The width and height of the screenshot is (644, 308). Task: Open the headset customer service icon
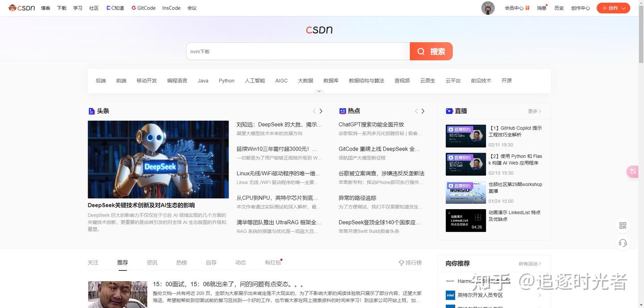[623, 243]
